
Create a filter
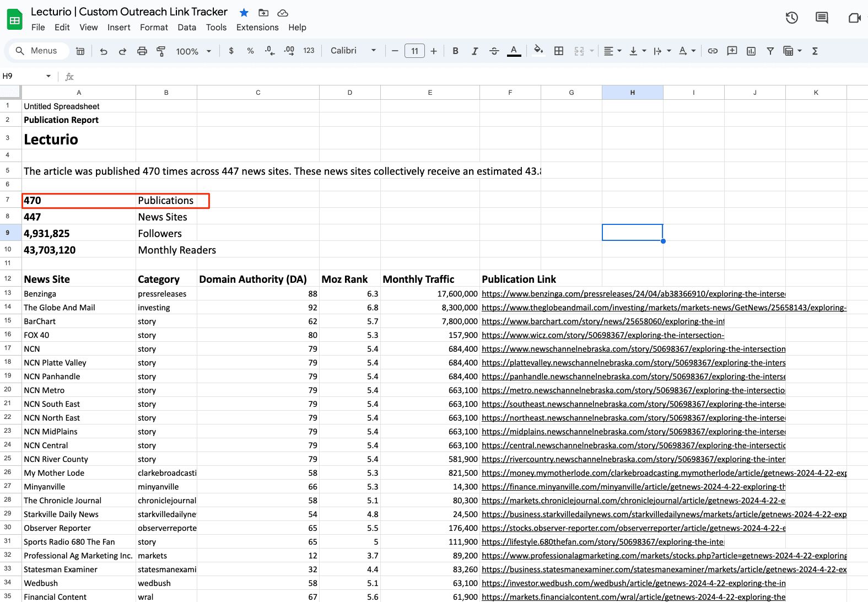770,51
